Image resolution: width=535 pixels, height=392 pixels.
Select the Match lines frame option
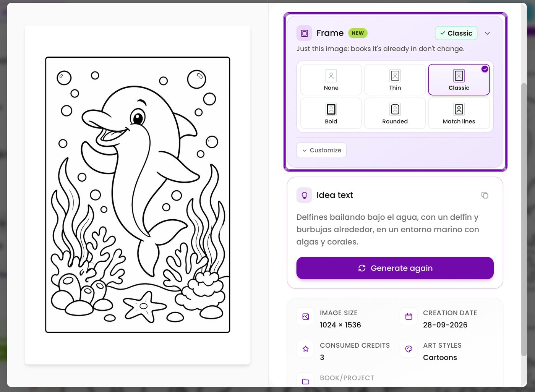click(459, 113)
